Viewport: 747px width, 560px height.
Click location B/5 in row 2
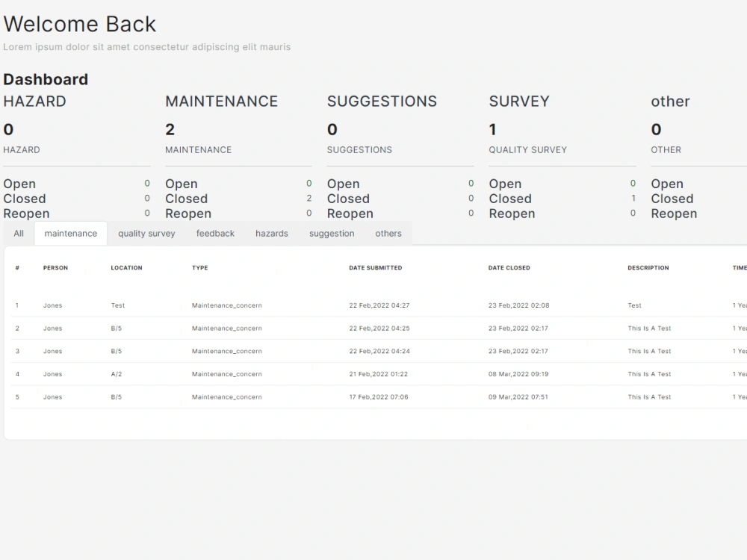coord(117,328)
